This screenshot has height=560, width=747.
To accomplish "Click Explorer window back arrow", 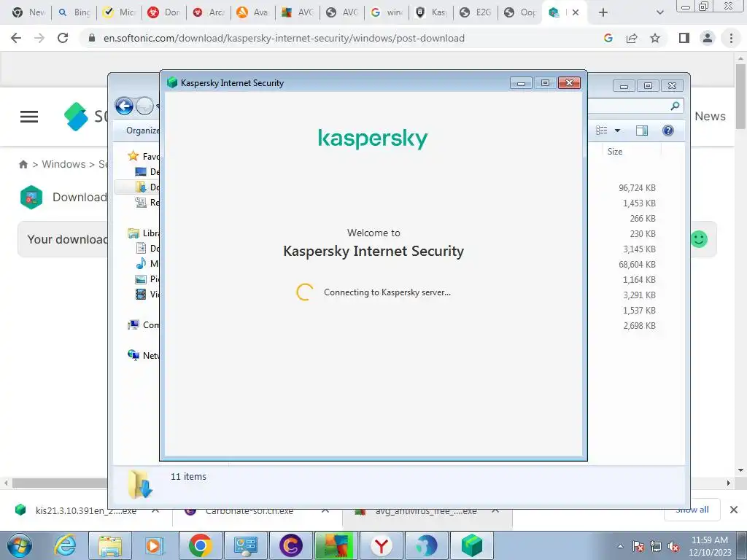I will (x=124, y=106).
